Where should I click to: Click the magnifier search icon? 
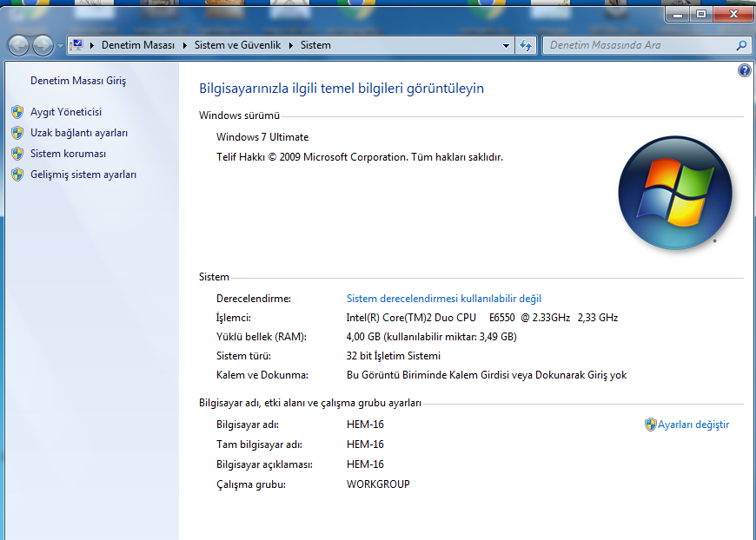click(x=741, y=45)
